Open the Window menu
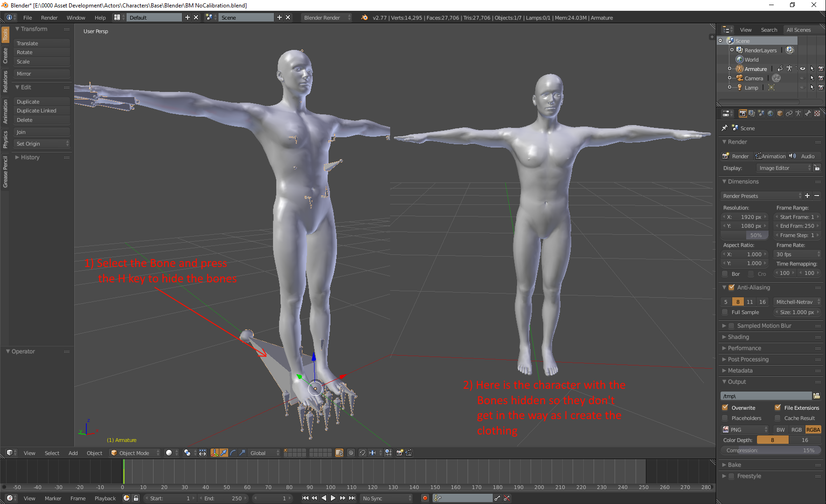The height and width of the screenshot is (504, 826). [x=76, y=17]
